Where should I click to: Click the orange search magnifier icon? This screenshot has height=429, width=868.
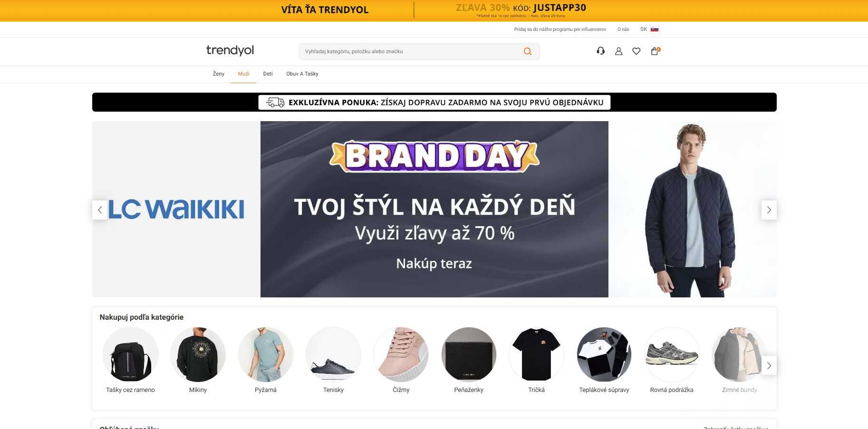[528, 51]
